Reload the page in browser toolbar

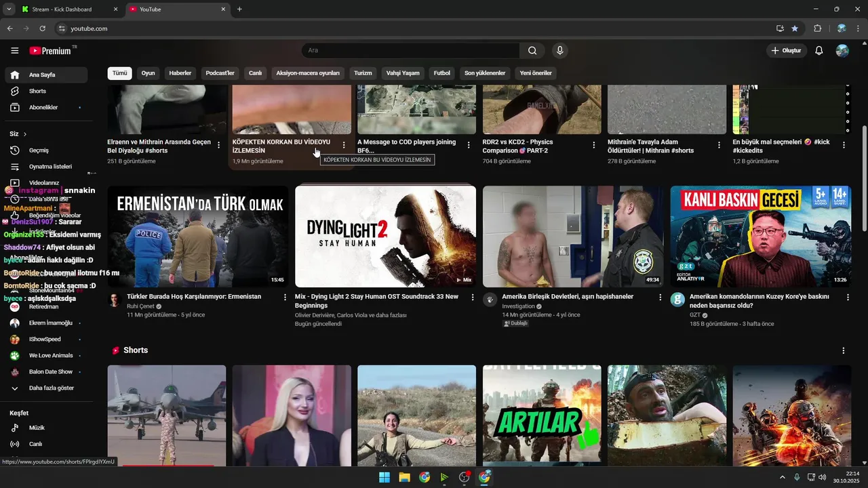[42, 28]
